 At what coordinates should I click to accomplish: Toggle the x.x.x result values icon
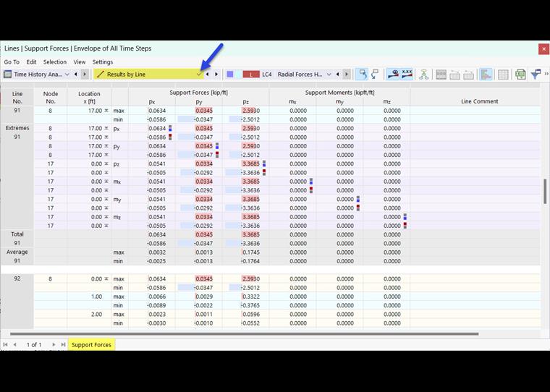(x=407, y=74)
